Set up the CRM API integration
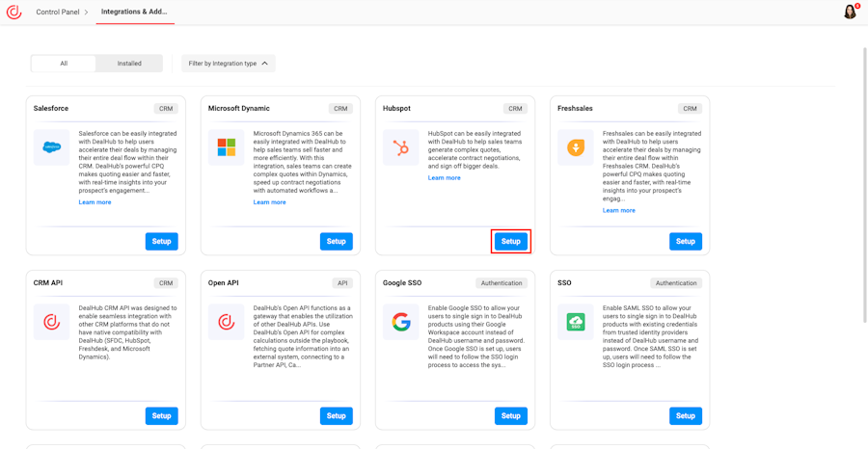Viewport: 868px width, 449px height. click(x=162, y=416)
